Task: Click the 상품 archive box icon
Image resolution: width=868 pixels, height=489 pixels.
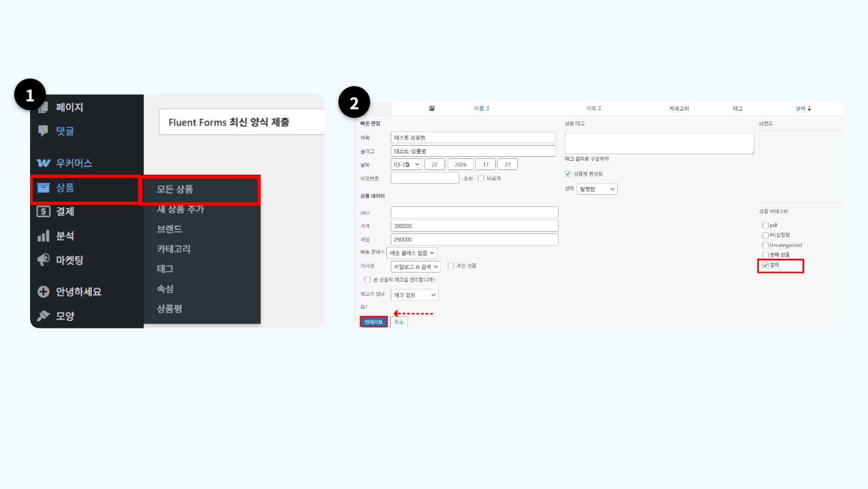Action: pos(43,188)
